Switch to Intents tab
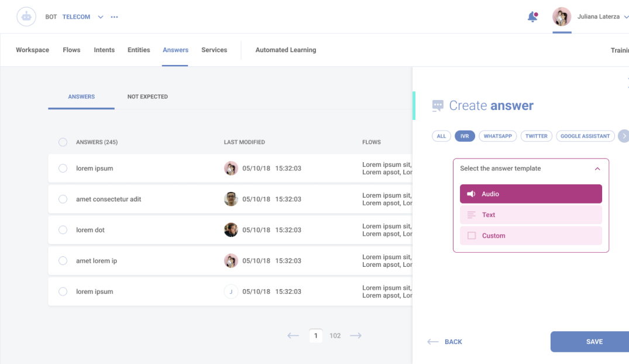 point(104,50)
